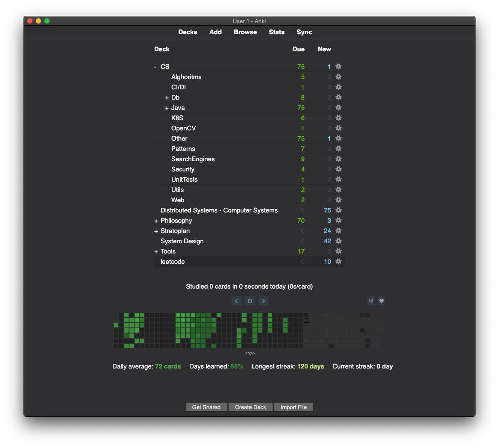Expand the Tools deck

pyautogui.click(x=156, y=251)
